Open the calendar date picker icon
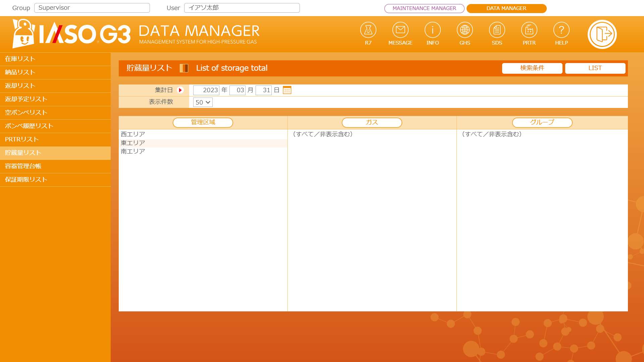 (287, 90)
